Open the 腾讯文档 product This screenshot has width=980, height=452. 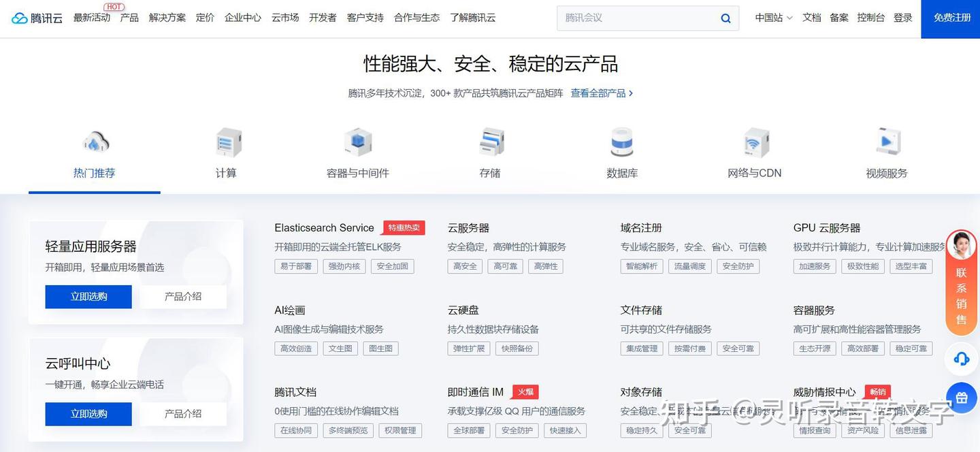[x=295, y=393]
